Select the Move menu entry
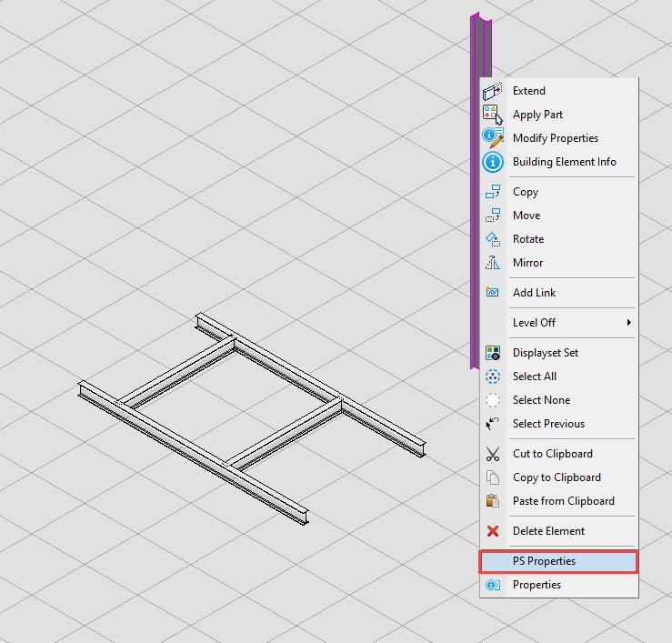The height and width of the screenshot is (643, 672). pos(559,216)
